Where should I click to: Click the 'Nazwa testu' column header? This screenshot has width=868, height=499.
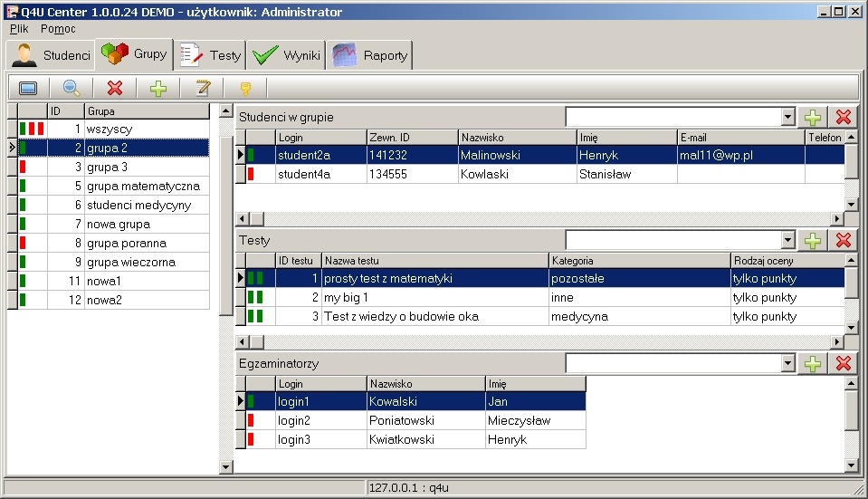point(434,260)
